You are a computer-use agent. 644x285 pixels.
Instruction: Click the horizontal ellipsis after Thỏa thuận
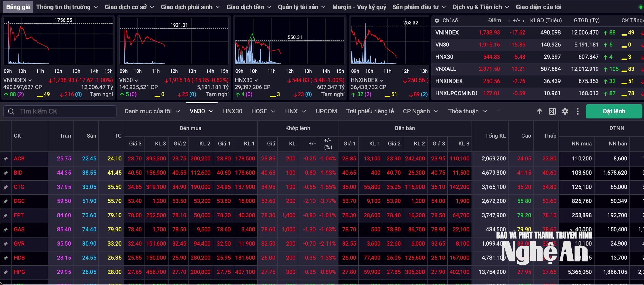click(x=499, y=111)
